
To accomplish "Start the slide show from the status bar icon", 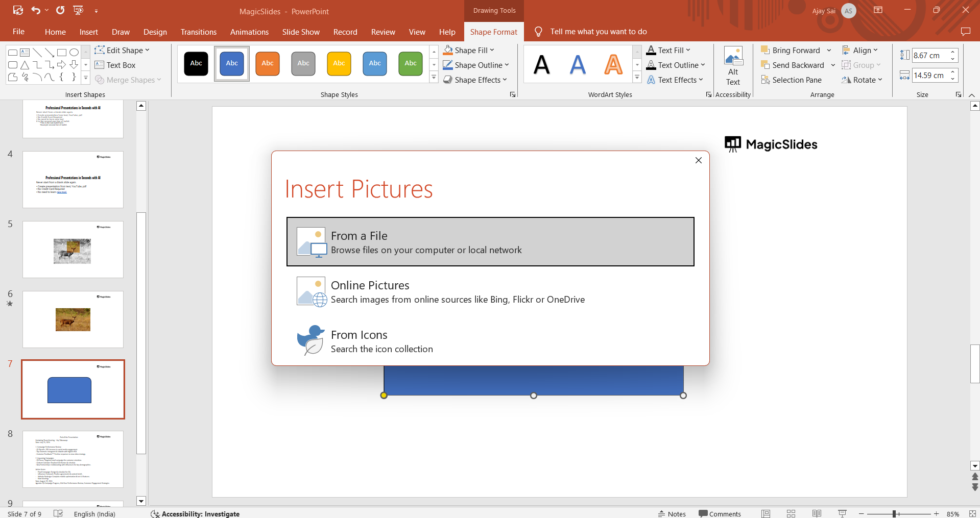I will pyautogui.click(x=842, y=513).
